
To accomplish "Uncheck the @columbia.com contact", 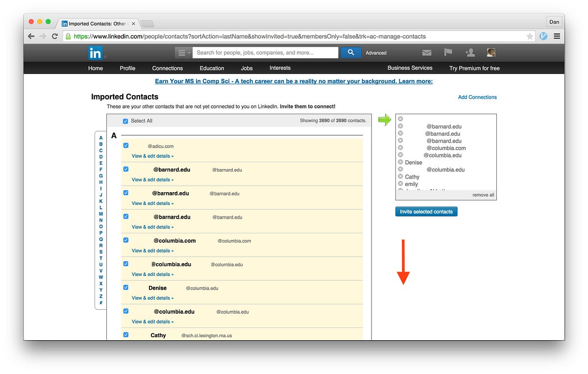I will click(x=126, y=240).
